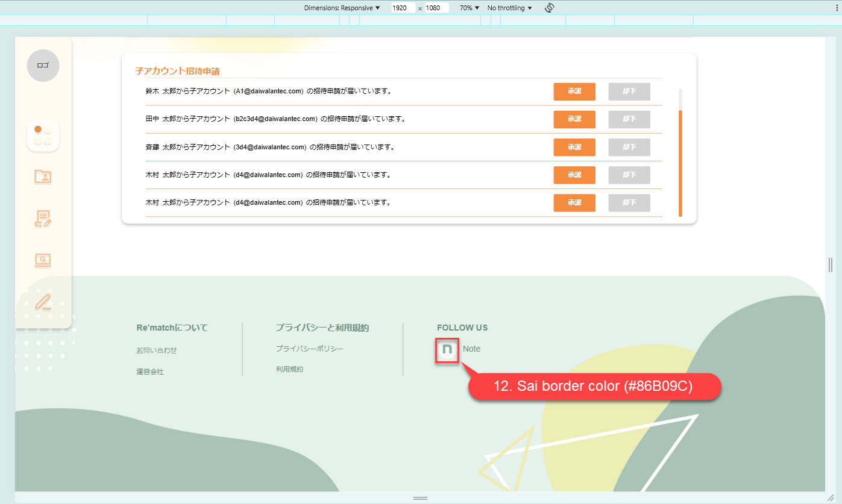Open the No throttling dropdown

pos(510,8)
